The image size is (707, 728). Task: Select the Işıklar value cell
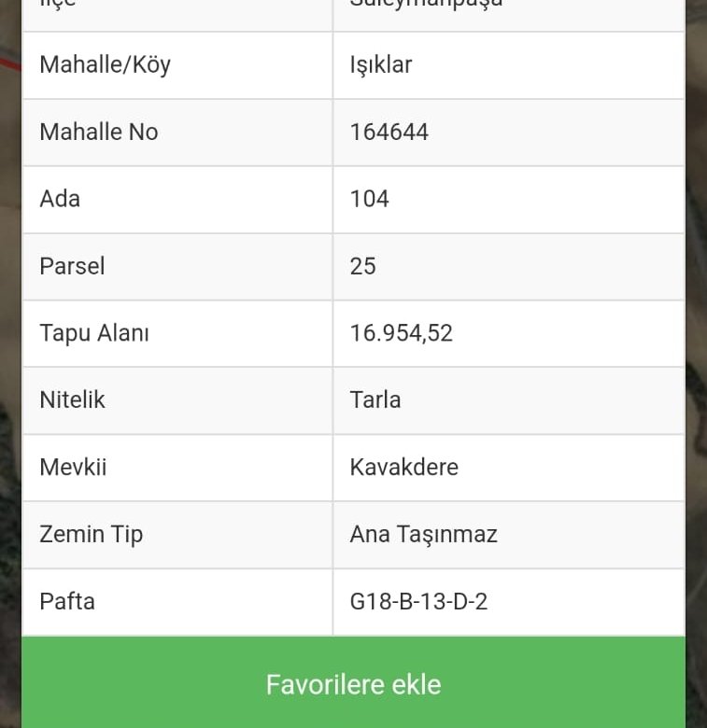click(381, 64)
